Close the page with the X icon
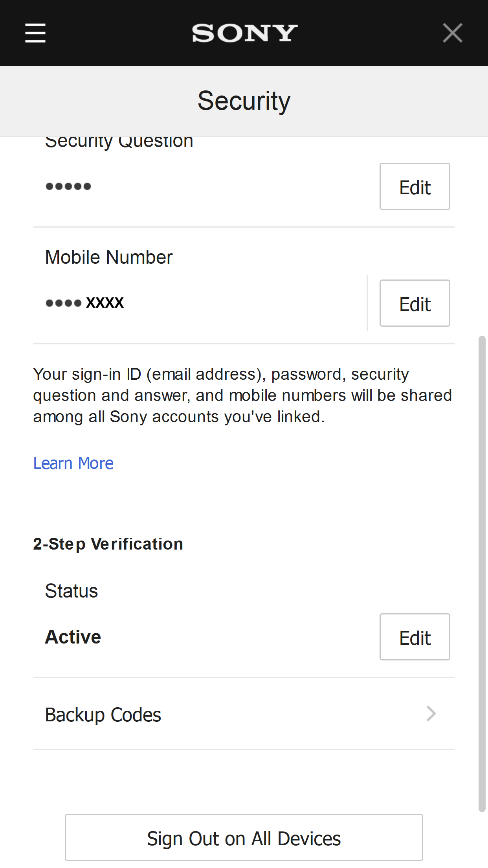The height and width of the screenshot is (868, 488). click(452, 33)
